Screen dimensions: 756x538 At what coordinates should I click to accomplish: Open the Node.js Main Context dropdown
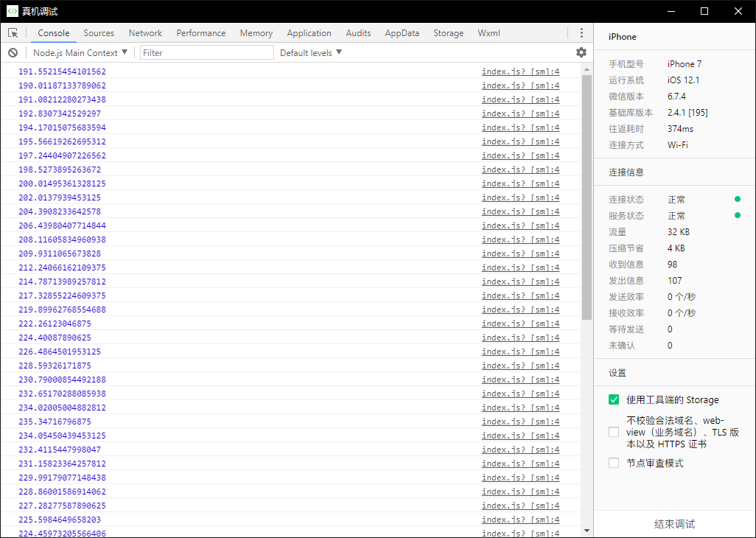(x=80, y=53)
